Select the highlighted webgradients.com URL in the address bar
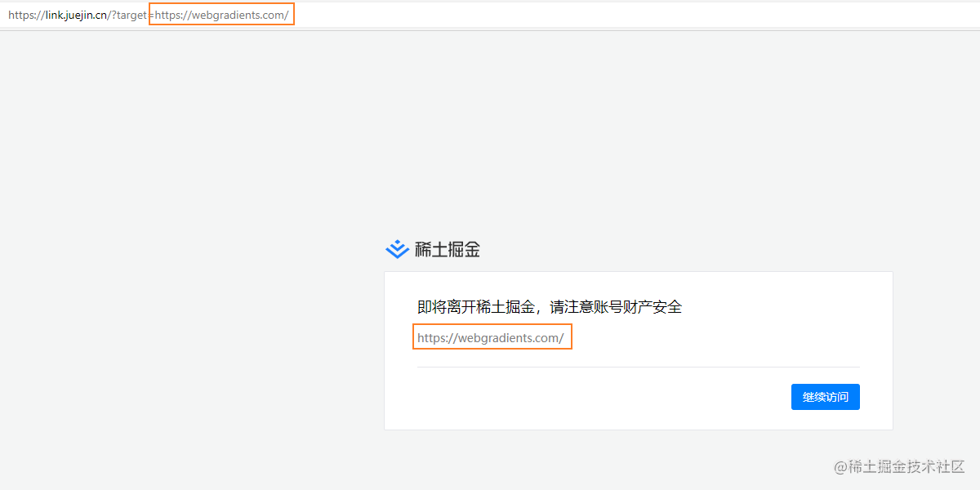 point(220,14)
